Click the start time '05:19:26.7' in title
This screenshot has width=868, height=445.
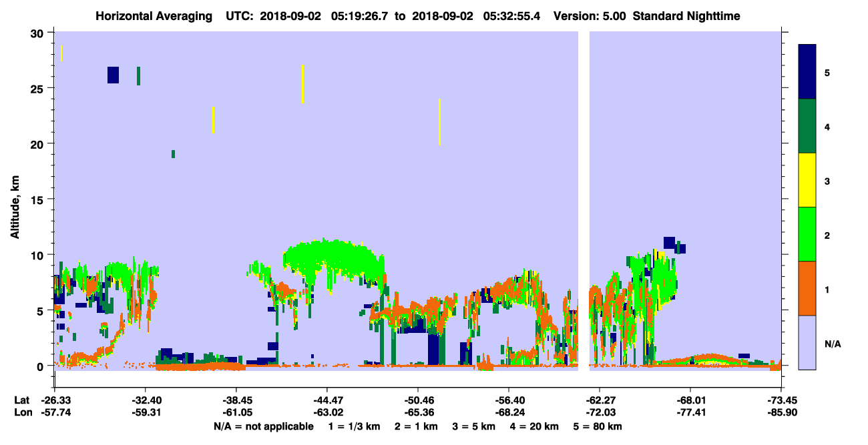click(360, 15)
